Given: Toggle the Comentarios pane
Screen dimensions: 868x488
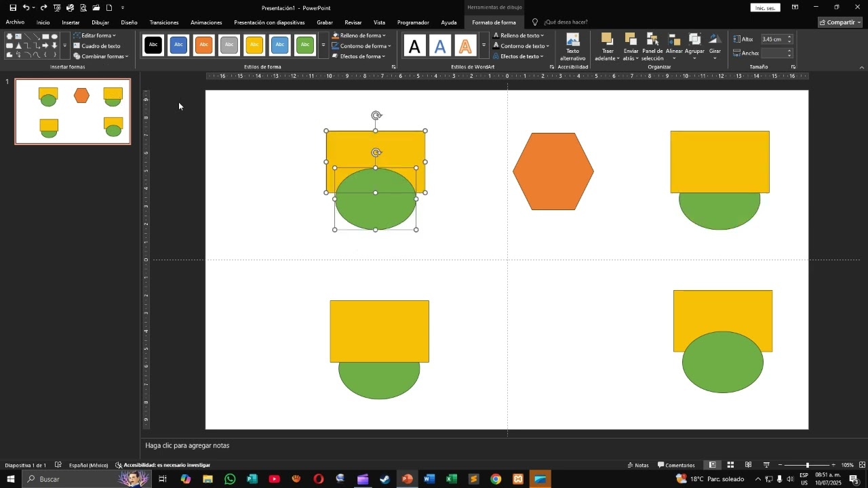Looking at the screenshot, I should point(676,465).
